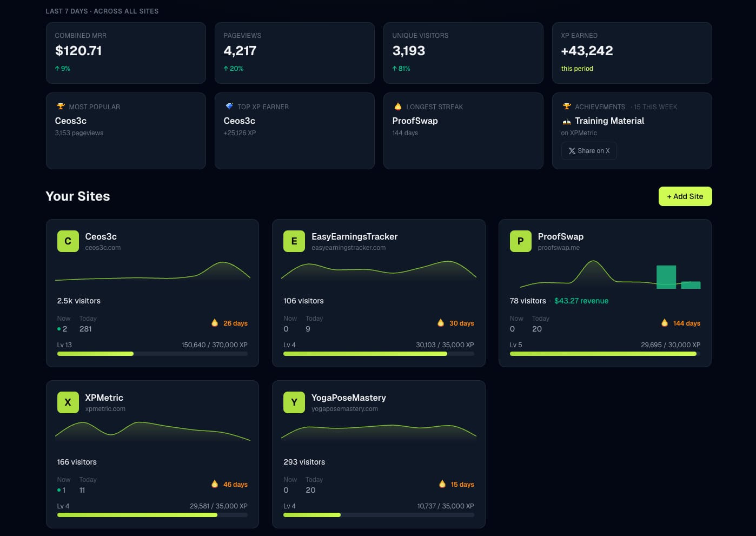This screenshot has height=536, width=756.
Task: Click the '2.5k visitors' text
Action: click(x=79, y=301)
